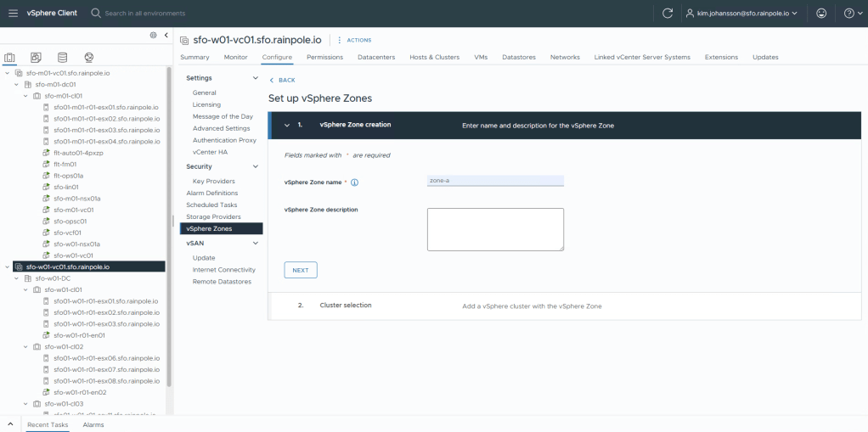
Task: Switch to the Datastores tab
Action: (x=517, y=57)
